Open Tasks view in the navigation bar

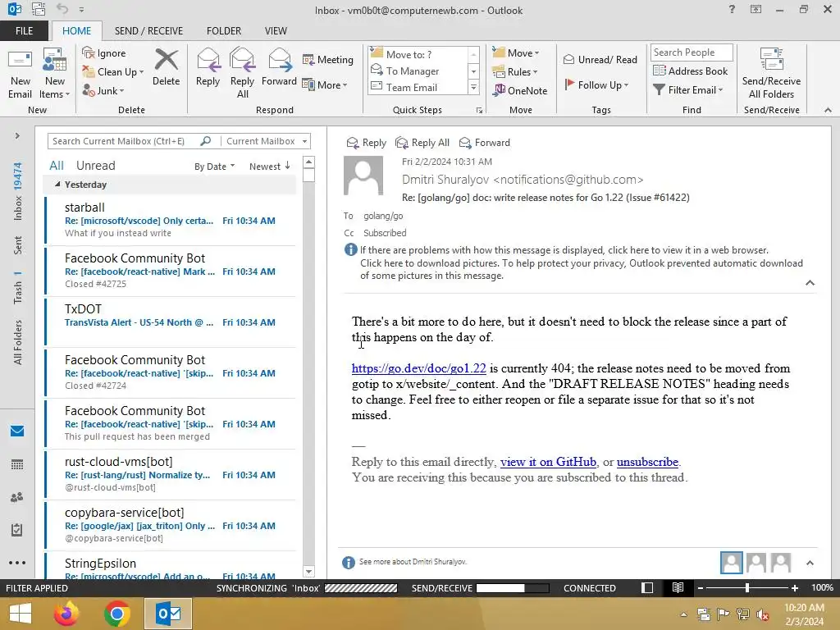coord(17,530)
